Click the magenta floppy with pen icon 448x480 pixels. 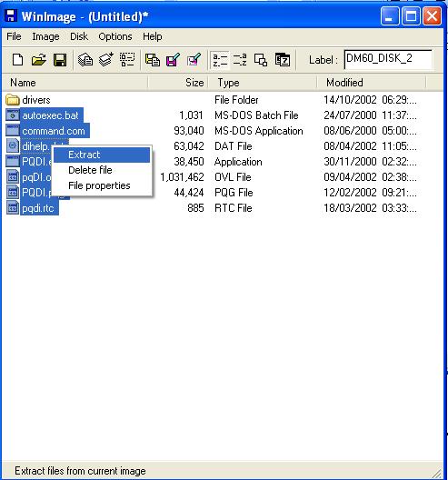pos(173,60)
